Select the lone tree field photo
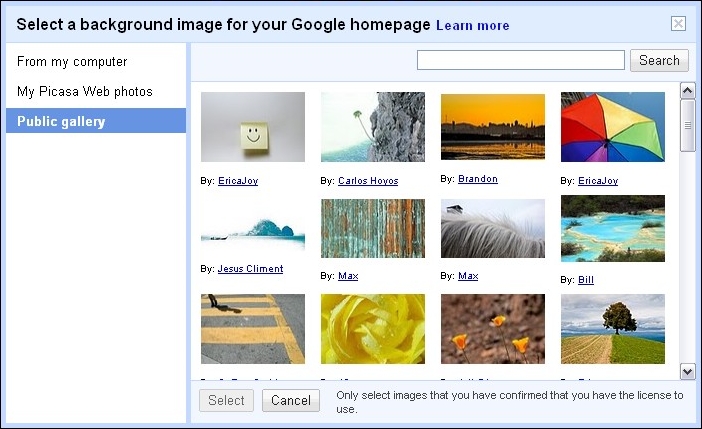The image size is (702, 429). point(612,329)
